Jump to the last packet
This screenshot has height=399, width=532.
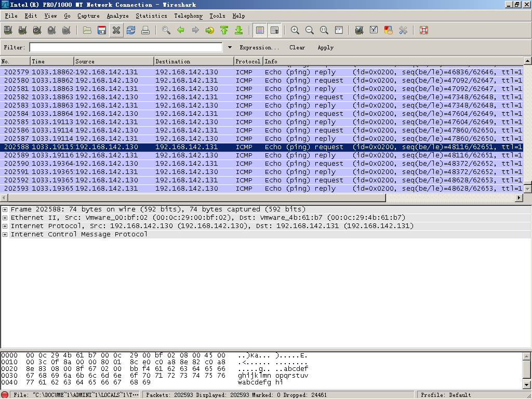[239, 30]
